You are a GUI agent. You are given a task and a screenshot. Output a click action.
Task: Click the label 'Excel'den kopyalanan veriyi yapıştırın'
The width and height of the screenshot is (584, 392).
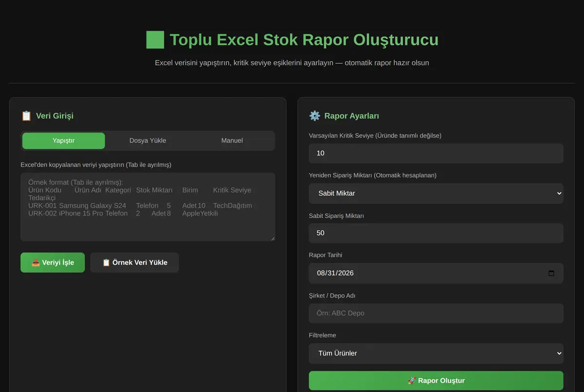pyautogui.click(x=96, y=165)
